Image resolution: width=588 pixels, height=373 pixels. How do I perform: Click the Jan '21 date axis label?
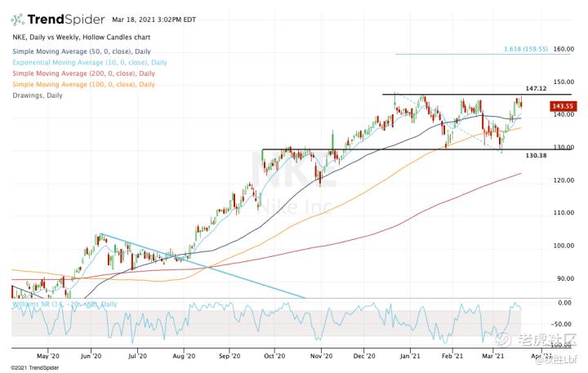410,356
